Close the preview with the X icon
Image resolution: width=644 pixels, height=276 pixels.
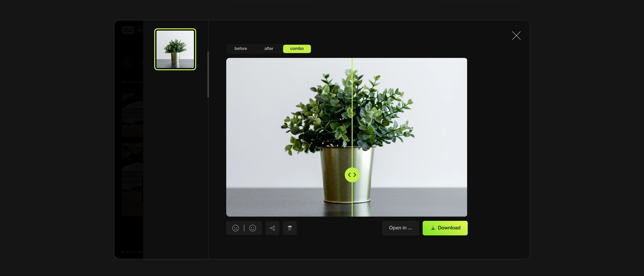pyautogui.click(x=516, y=36)
